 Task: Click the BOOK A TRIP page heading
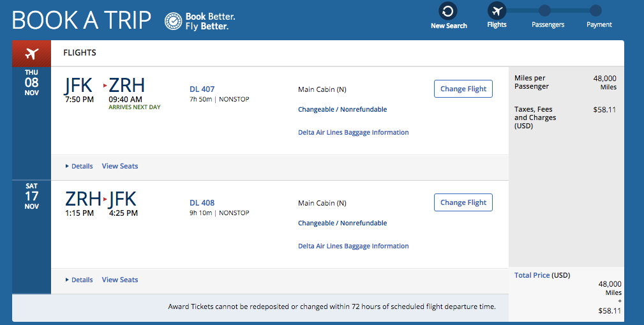82,20
